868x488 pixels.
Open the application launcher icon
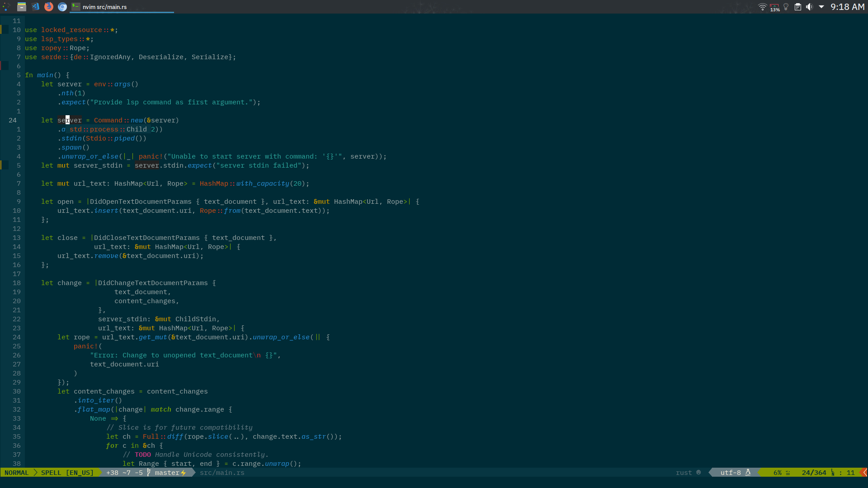(x=6, y=7)
